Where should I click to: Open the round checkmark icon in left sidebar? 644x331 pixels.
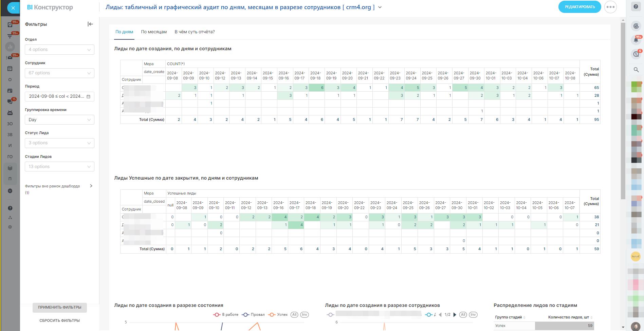click(10, 191)
